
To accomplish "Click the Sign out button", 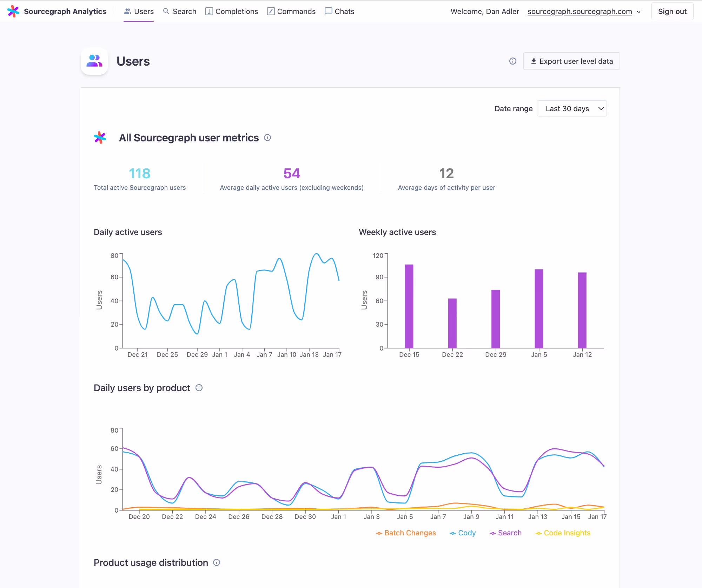I will [672, 11].
